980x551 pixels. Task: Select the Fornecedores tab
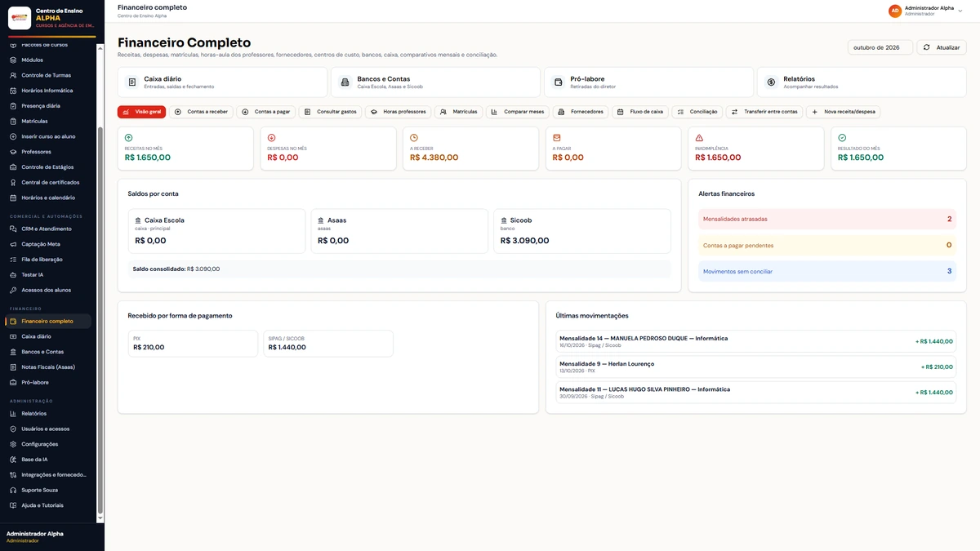tap(581, 112)
